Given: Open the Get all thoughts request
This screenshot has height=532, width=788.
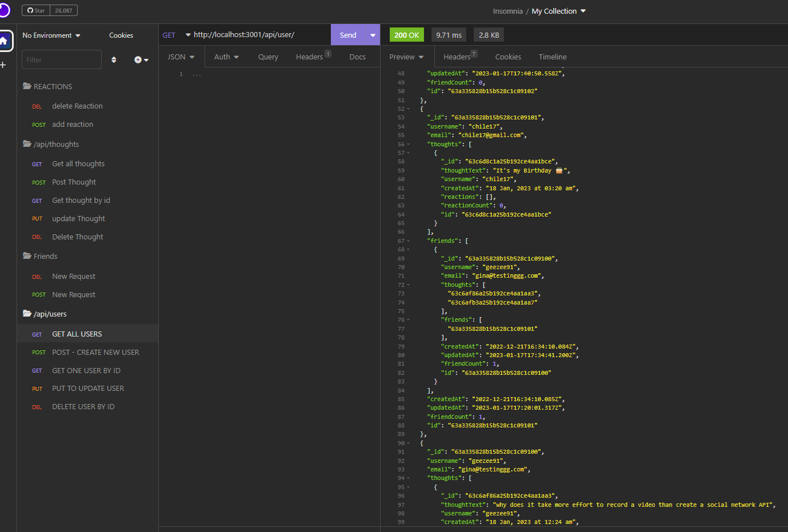Looking at the screenshot, I should coord(88,164).
